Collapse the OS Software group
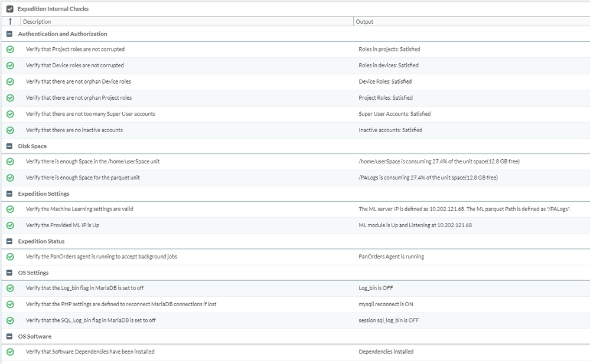 point(9,337)
